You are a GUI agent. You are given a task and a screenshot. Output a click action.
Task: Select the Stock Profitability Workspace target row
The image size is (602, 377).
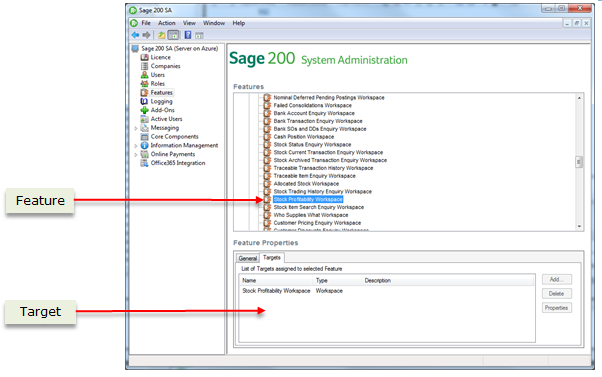click(x=387, y=291)
